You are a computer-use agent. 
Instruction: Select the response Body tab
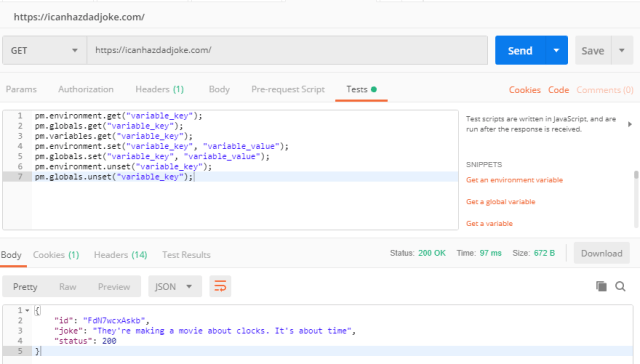coord(11,255)
